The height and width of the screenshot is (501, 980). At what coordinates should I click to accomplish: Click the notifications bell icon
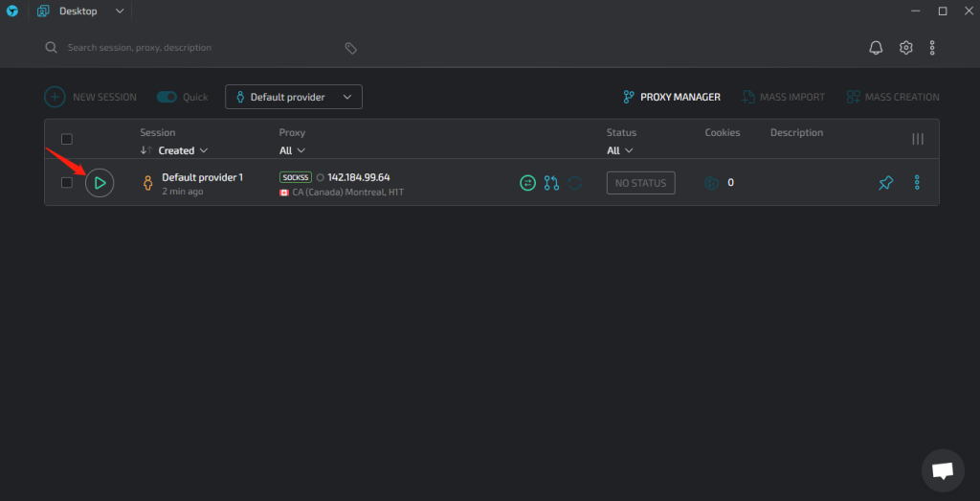point(875,48)
